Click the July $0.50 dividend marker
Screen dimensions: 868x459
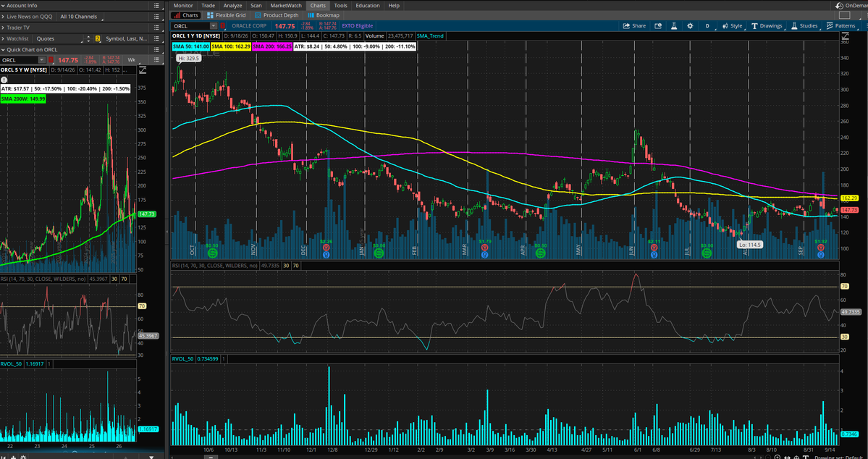click(x=707, y=253)
